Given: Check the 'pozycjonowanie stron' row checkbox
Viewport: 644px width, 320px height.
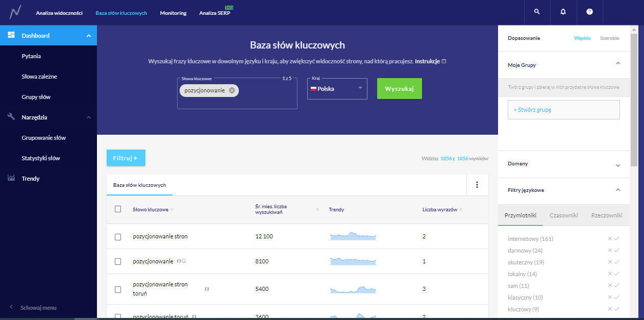Looking at the screenshot, I should (118, 237).
